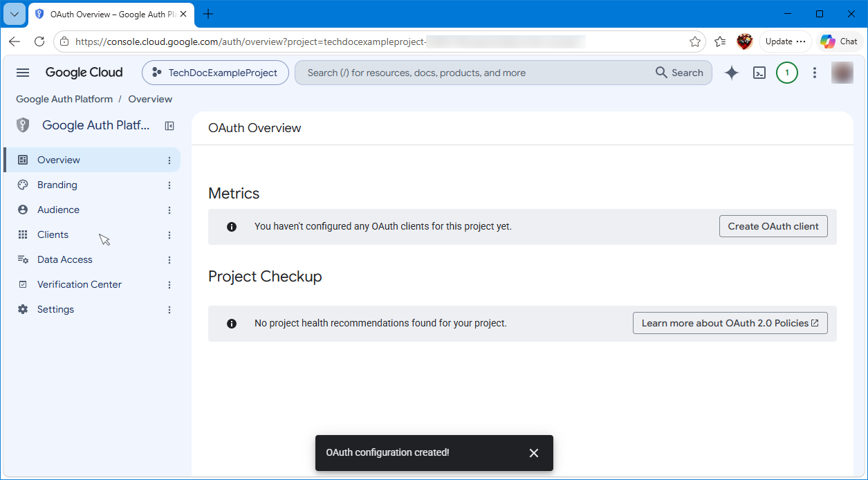The image size is (868, 480).
Task: Open more options for Branding item
Action: coord(169,185)
